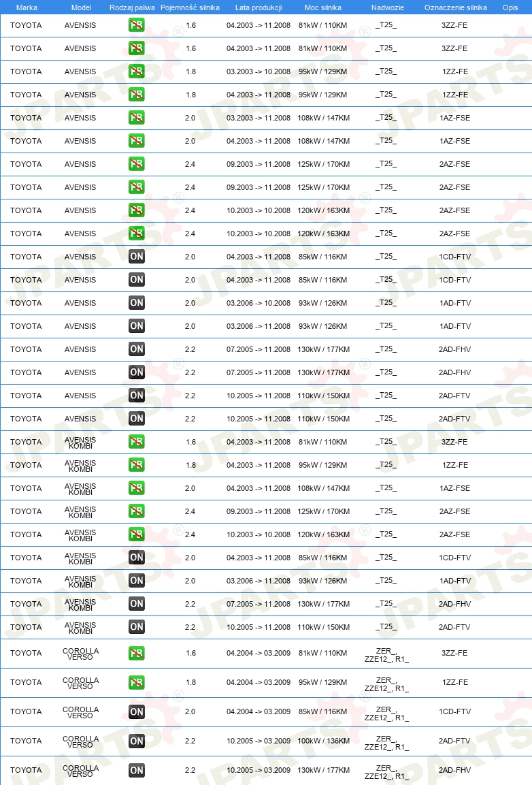Click 10.2003 -> 10.2008 date in Avensis Kombi row
Screen dimensions: 532x785
259,534
